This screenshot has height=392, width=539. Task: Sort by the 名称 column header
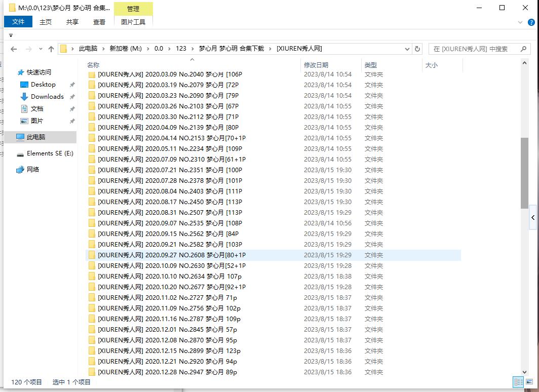click(x=93, y=65)
